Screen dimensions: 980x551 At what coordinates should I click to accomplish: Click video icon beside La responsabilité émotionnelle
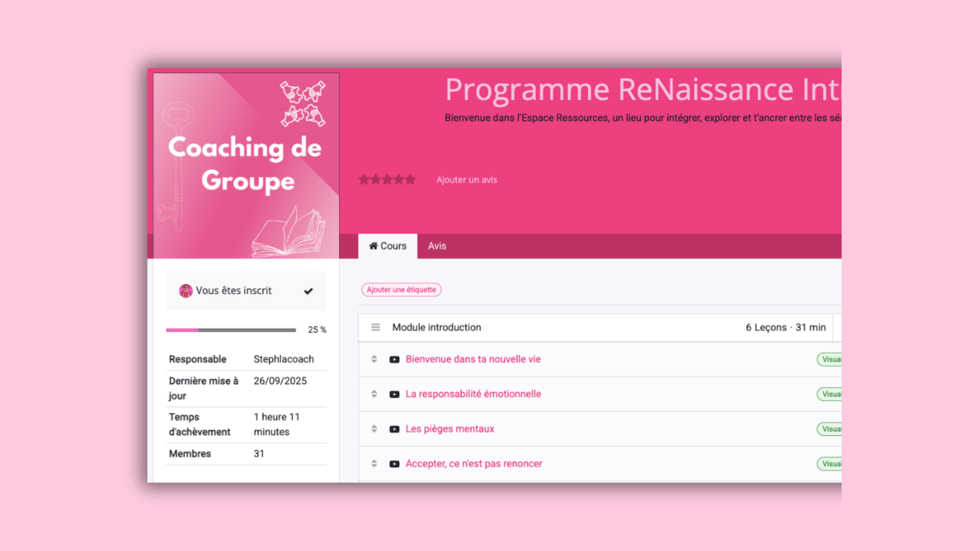pyautogui.click(x=395, y=394)
